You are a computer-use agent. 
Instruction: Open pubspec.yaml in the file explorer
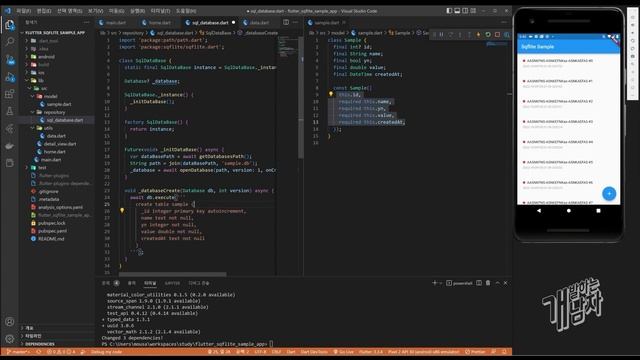pos(52,231)
